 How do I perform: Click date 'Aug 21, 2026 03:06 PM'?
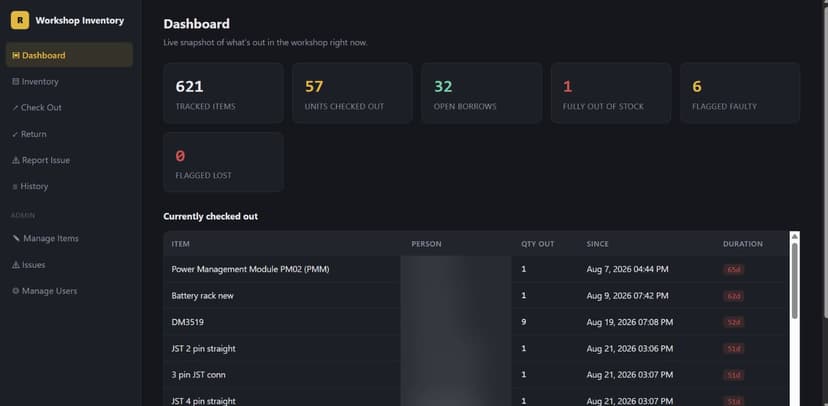629,348
